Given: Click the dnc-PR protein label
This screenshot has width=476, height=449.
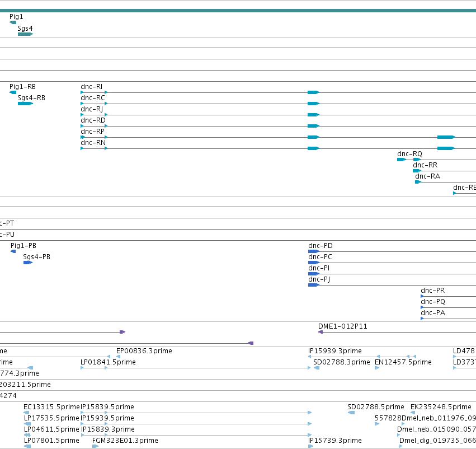Looking at the screenshot, I should [432, 291].
